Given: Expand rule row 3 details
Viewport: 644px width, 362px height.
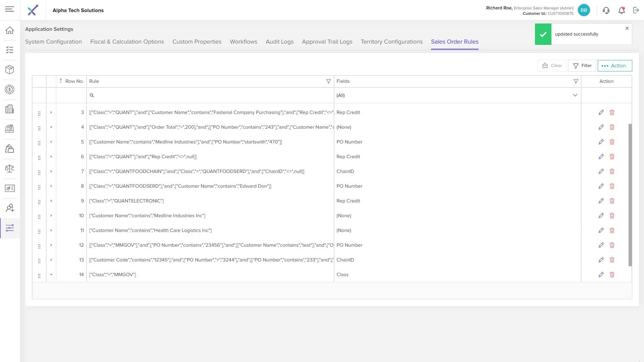Looking at the screenshot, I should pyautogui.click(x=51, y=112).
